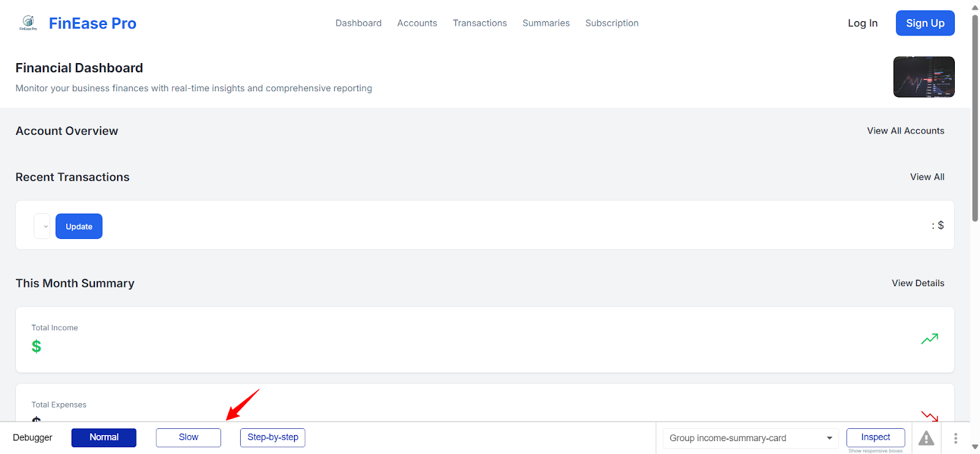Open the dashboard chart thumbnail image
The image size is (980, 454).
click(x=924, y=77)
